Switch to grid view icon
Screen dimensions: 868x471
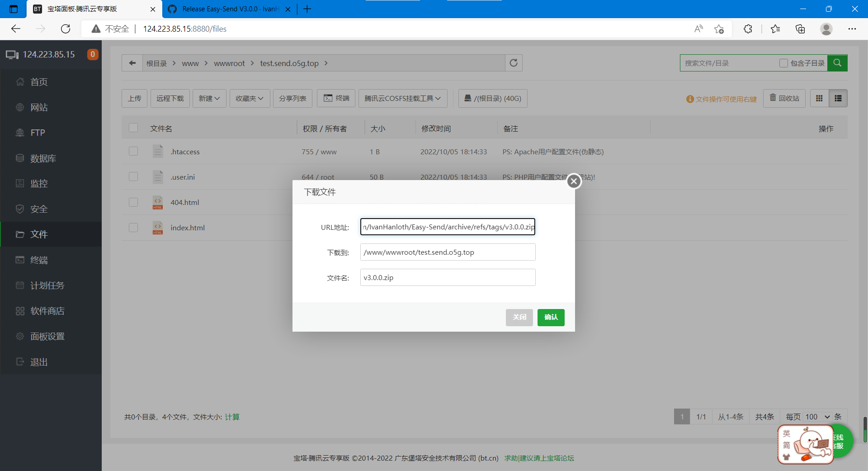click(819, 98)
